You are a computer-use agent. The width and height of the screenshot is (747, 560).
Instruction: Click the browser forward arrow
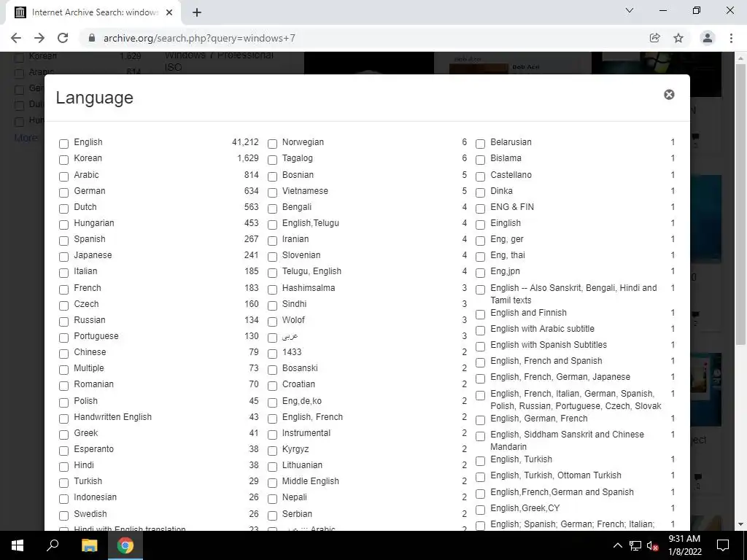pos(39,38)
